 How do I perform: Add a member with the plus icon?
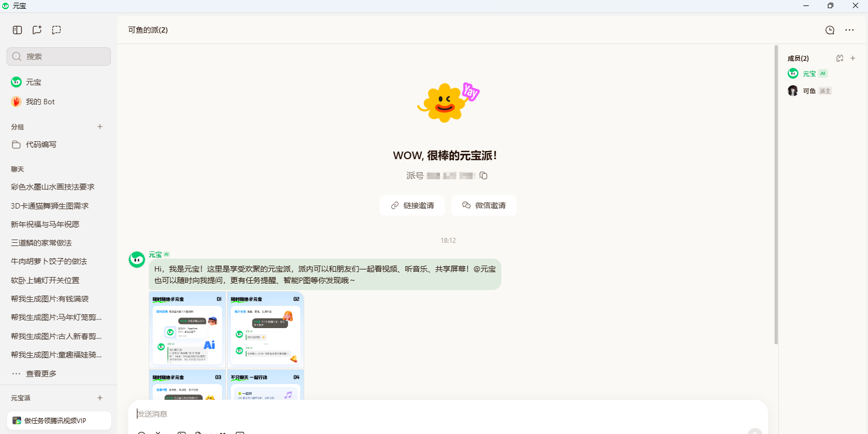(x=853, y=58)
